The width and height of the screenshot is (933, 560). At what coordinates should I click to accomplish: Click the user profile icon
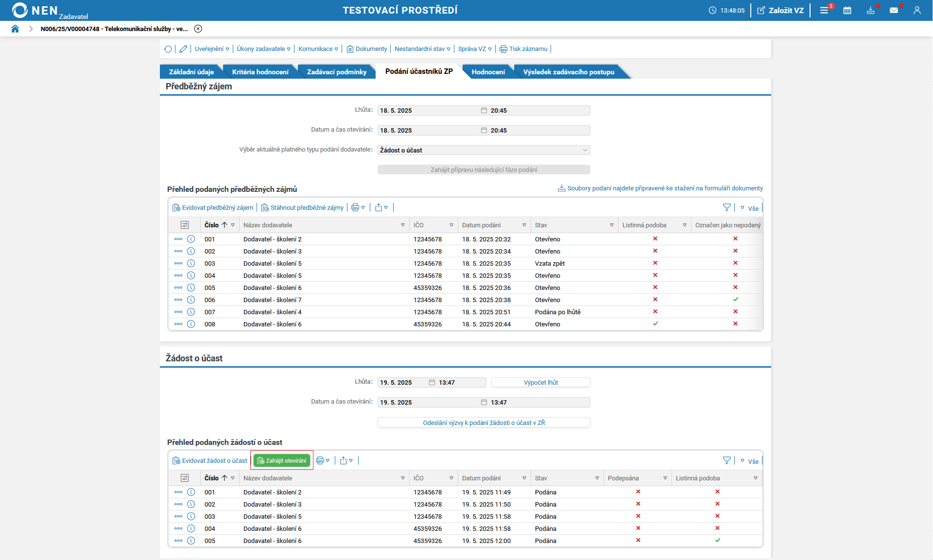917,10
